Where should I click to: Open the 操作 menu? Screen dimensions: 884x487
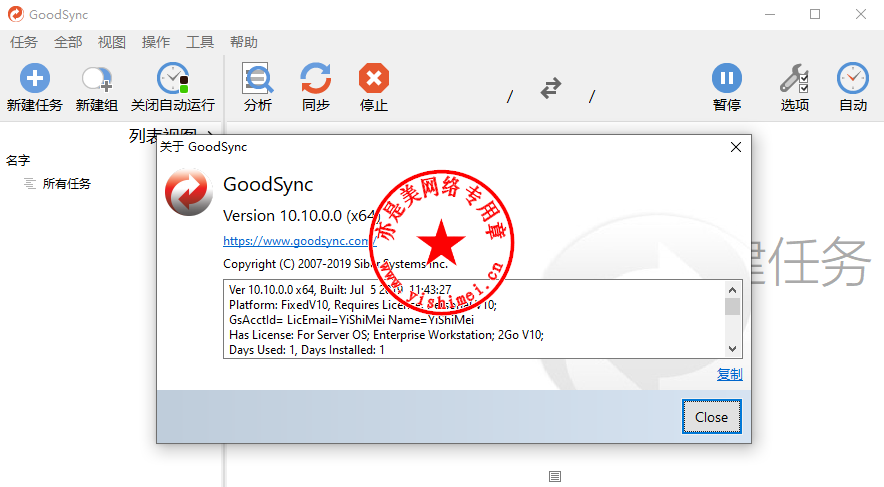156,42
